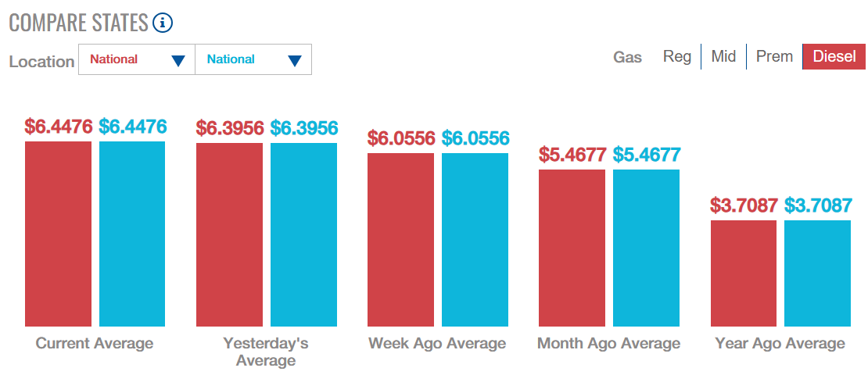The width and height of the screenshot is (868, 375).
Task: Click the red Month Ago Average bar
Action: pos(572,248)
